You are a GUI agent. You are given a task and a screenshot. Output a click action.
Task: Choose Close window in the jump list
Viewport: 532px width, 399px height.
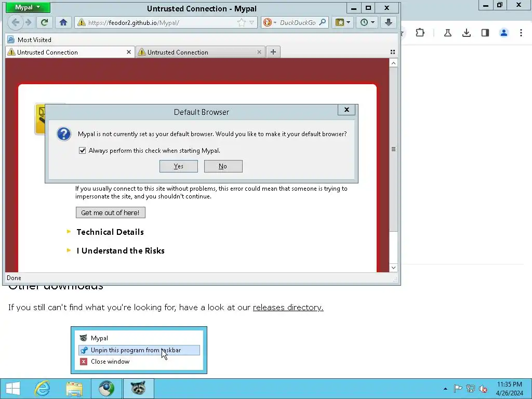[139, 362]
